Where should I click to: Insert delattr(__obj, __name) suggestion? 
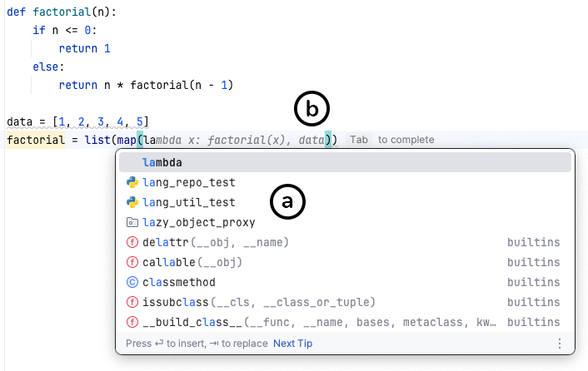click(x=216, y=242)
